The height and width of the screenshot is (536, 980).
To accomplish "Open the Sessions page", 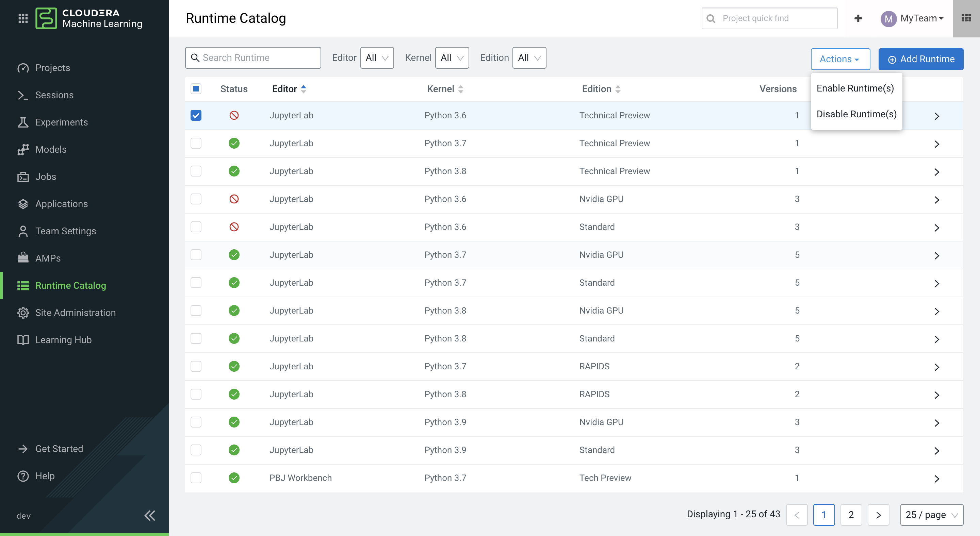I will pos(55,95).
